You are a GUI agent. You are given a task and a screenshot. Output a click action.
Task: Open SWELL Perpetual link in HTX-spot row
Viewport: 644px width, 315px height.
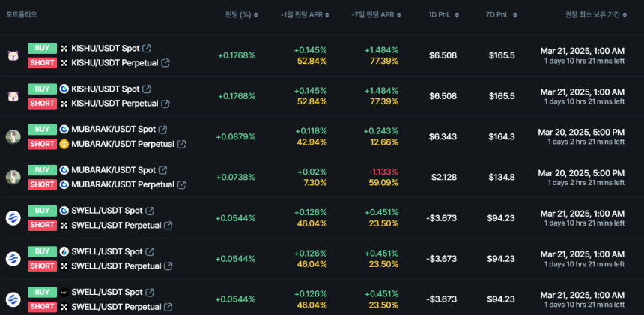(x=168, y=266)
